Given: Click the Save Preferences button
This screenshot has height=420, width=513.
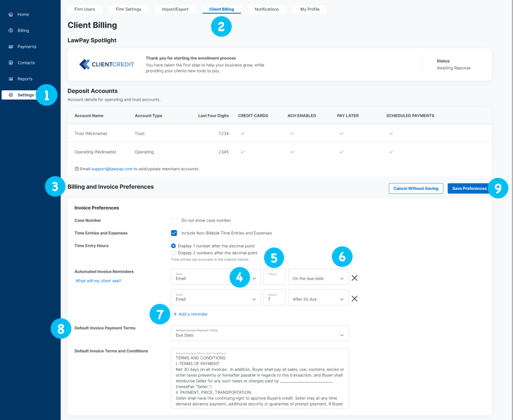Looking at the screenshot, I should (469, 188).
